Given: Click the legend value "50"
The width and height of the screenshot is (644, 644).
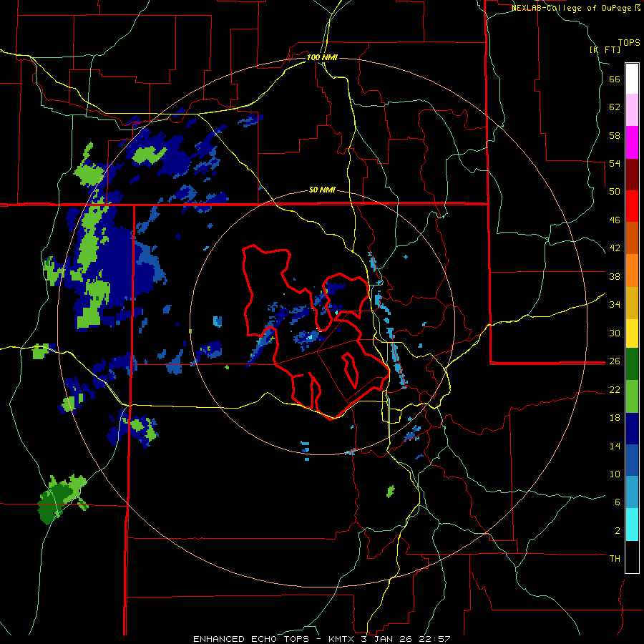Looking at the screenshot, I should (615, 191).
